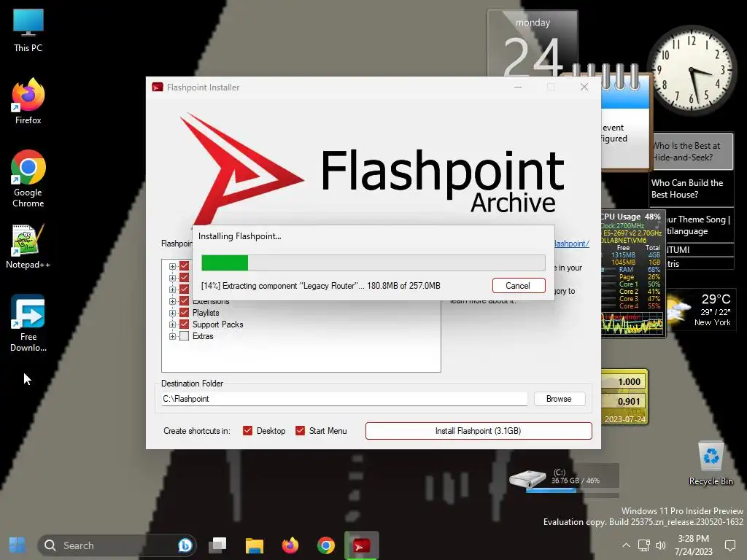The width and height of the screenshot is (747, 560).
Task: Click the C: drive meter gadget icon
Action: click(527, 478)
